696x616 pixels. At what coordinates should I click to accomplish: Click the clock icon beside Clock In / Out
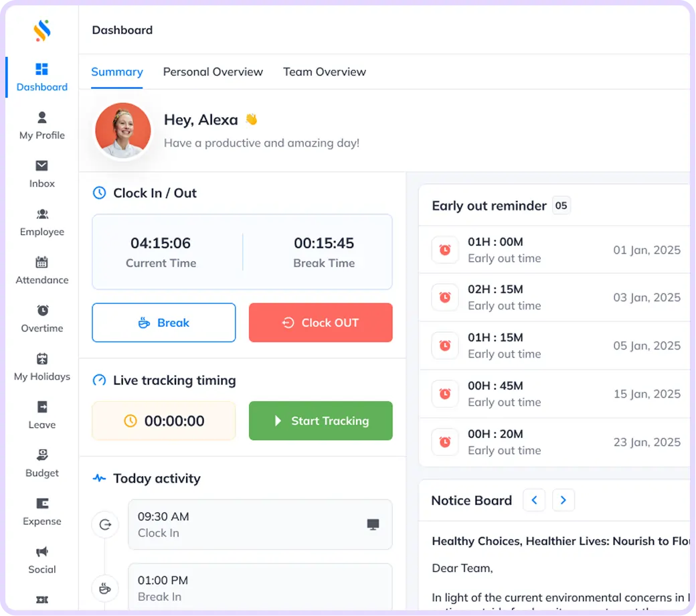point(100,194)
